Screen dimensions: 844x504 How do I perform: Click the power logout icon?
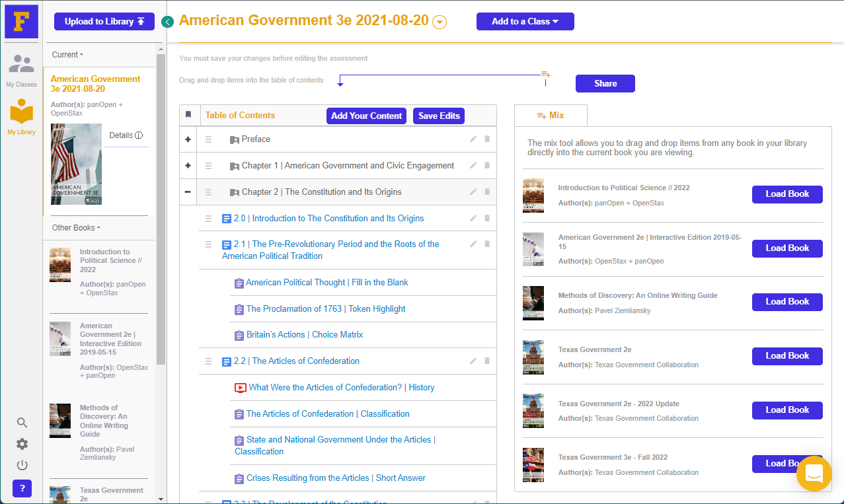(x=22, y=465)
